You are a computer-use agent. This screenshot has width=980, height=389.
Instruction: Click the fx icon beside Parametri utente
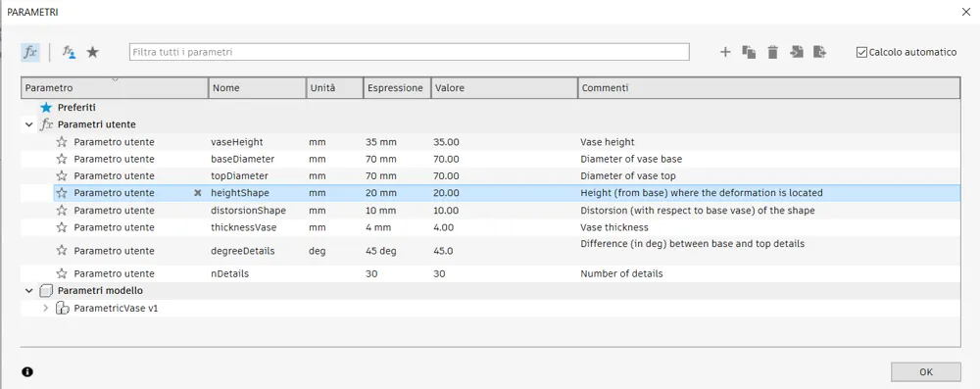(x=46, y=124)
